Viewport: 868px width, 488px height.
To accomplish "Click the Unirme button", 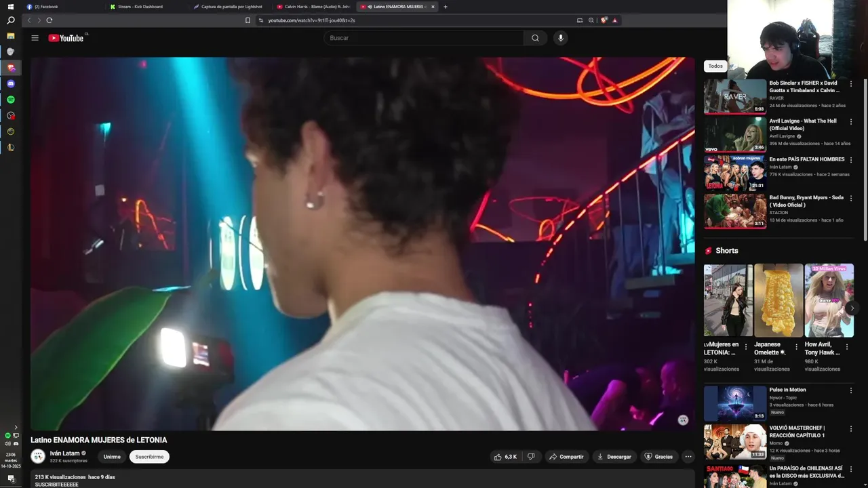I will [x=112, y=457].
